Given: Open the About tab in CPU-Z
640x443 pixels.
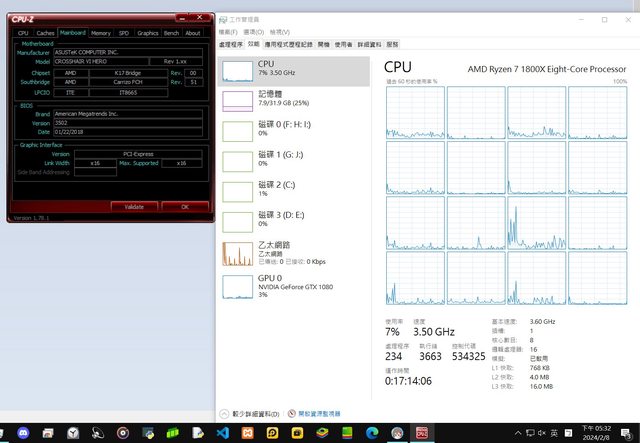Looking at the screenshot, I should [193, 33].
